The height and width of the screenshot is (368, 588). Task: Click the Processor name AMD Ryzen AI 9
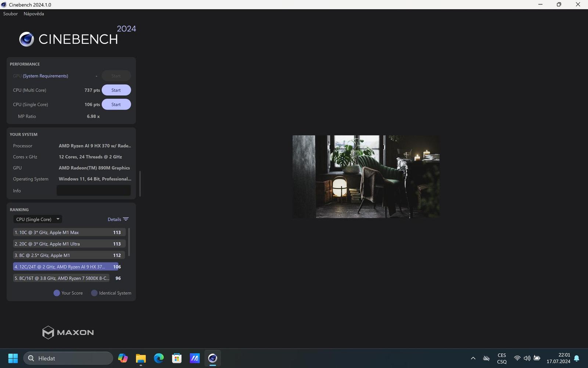point(95,146)
